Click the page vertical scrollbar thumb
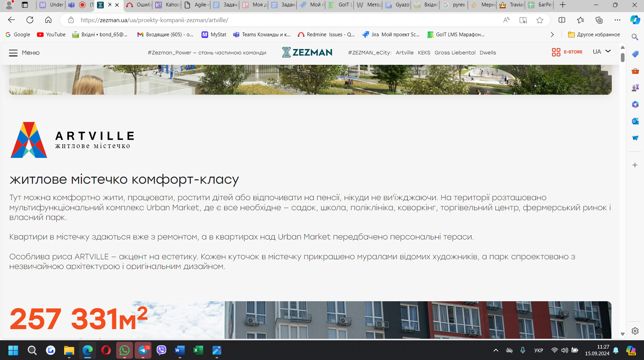This screenshot has width=644, height=360. pos(622,57)
